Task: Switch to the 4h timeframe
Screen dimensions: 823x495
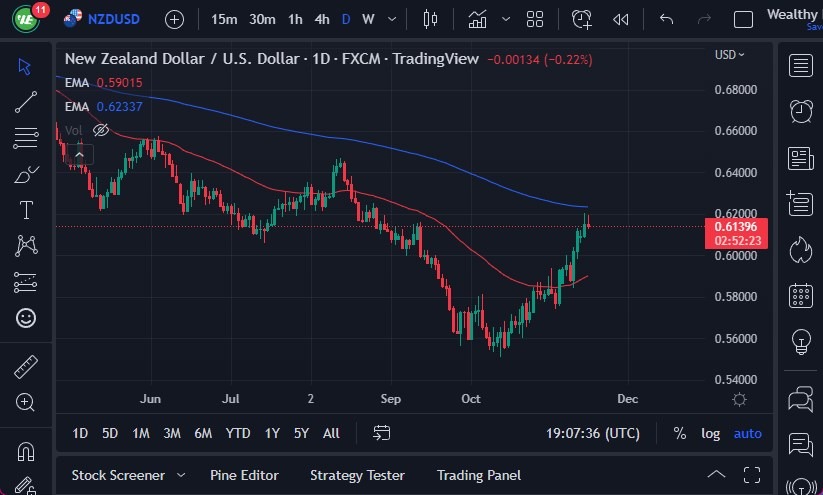Action: 321,19
